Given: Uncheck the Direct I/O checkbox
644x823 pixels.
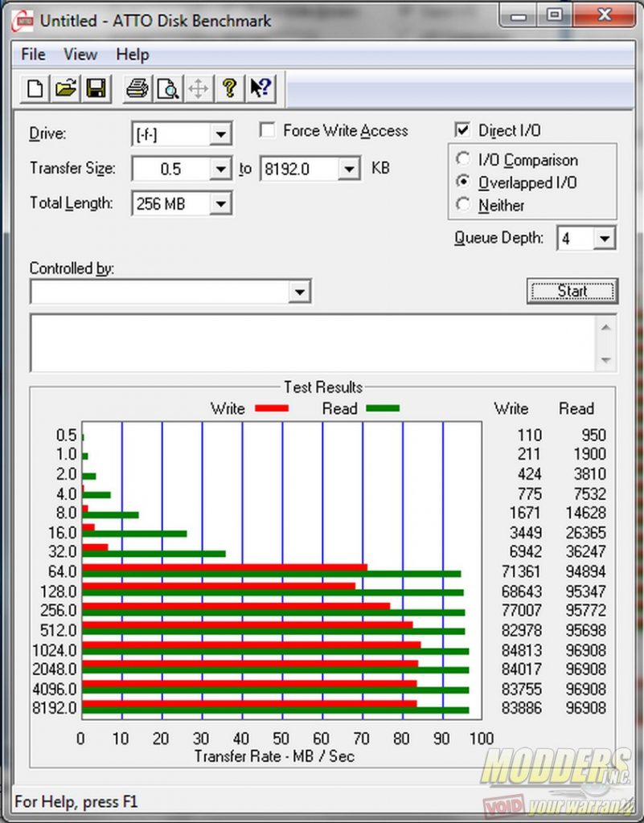Looking at the screenshot, I should tap(463, 130).
